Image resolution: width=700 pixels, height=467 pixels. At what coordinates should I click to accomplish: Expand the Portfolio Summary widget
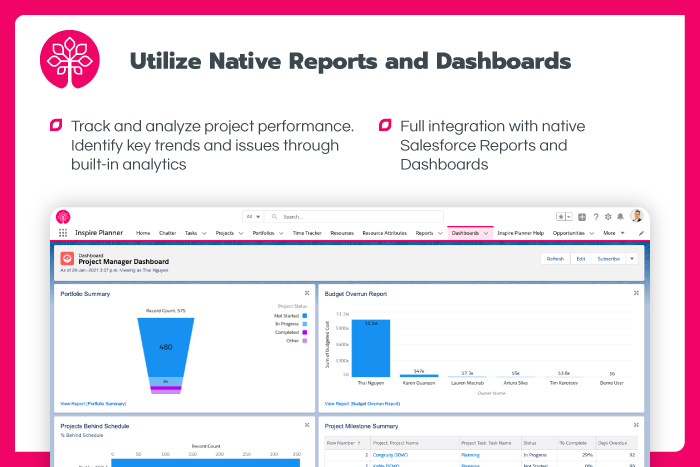(x=307, y=293)
